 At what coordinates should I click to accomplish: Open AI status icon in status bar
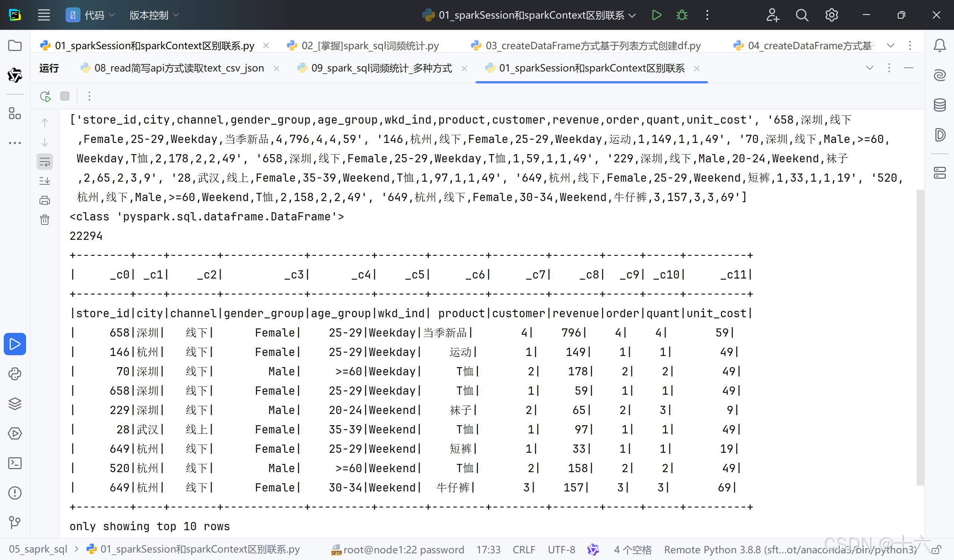(x=593, y=550)
